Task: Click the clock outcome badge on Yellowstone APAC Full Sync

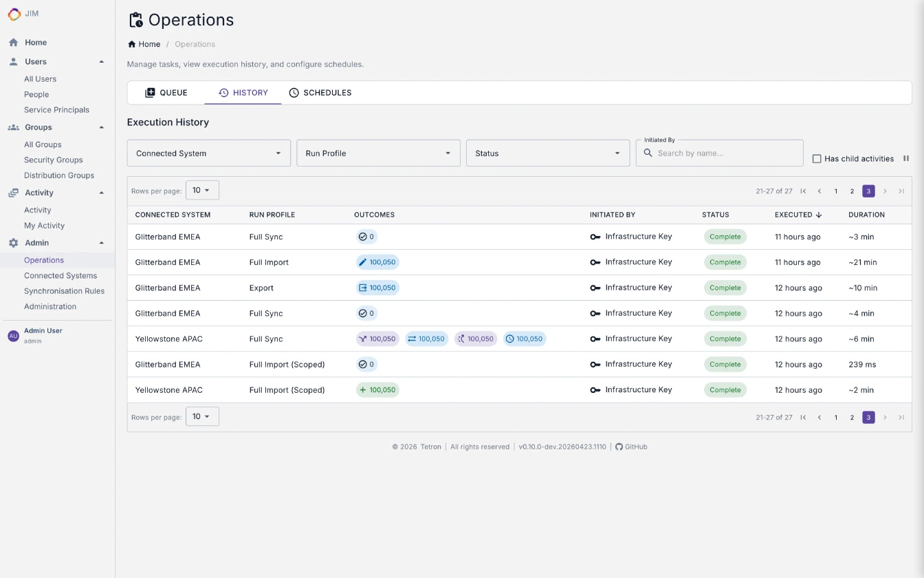Action: tap(525, 339)
